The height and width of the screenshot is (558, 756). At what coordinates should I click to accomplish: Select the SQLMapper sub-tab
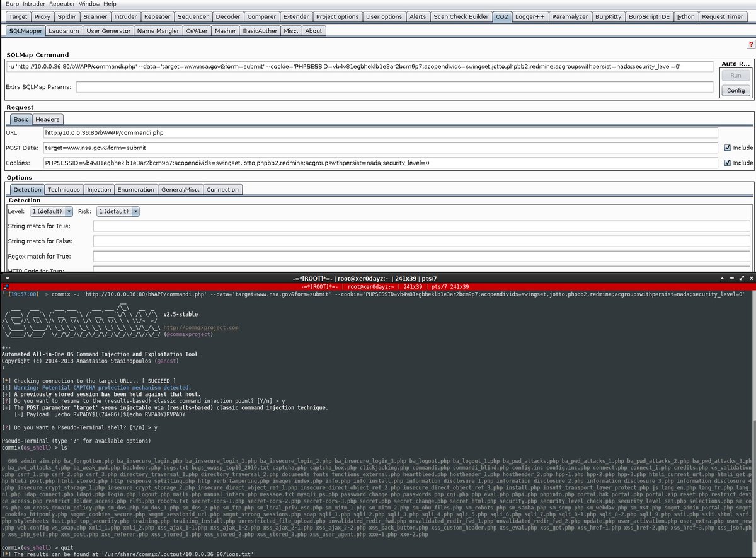(25, 30)
